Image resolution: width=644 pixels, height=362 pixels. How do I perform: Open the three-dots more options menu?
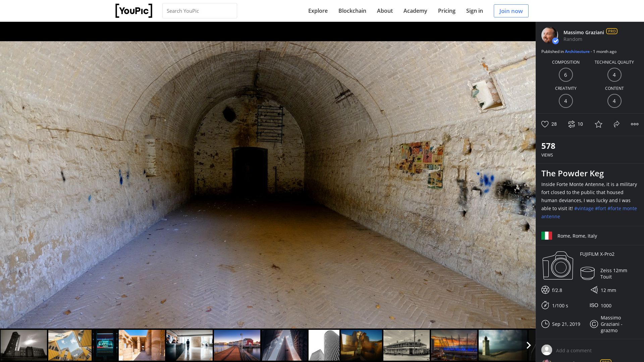634,124
